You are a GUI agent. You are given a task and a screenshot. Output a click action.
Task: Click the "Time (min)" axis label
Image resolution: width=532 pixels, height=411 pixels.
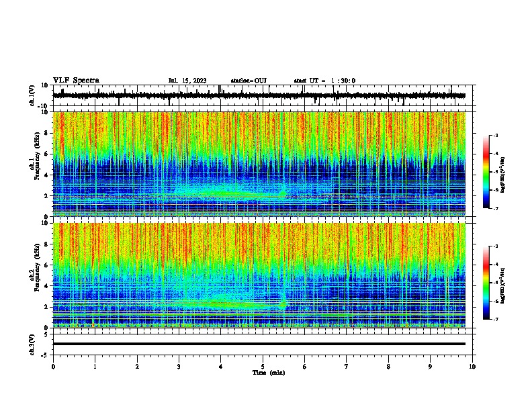pos(269,373)
